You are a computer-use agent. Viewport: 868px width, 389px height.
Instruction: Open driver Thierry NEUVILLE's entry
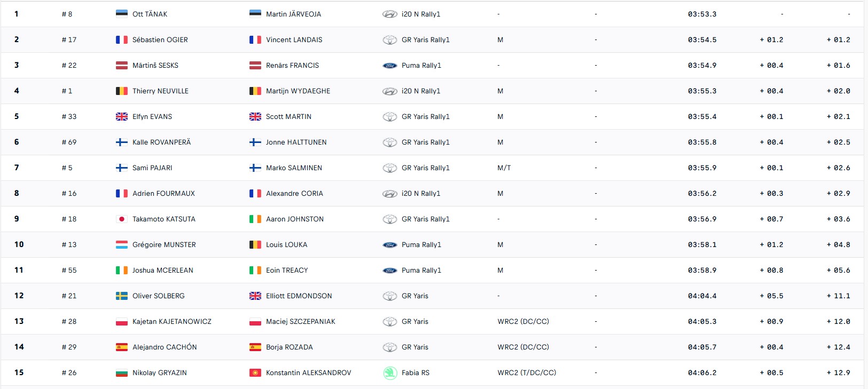pyautogui.click(x=160, y=91)
